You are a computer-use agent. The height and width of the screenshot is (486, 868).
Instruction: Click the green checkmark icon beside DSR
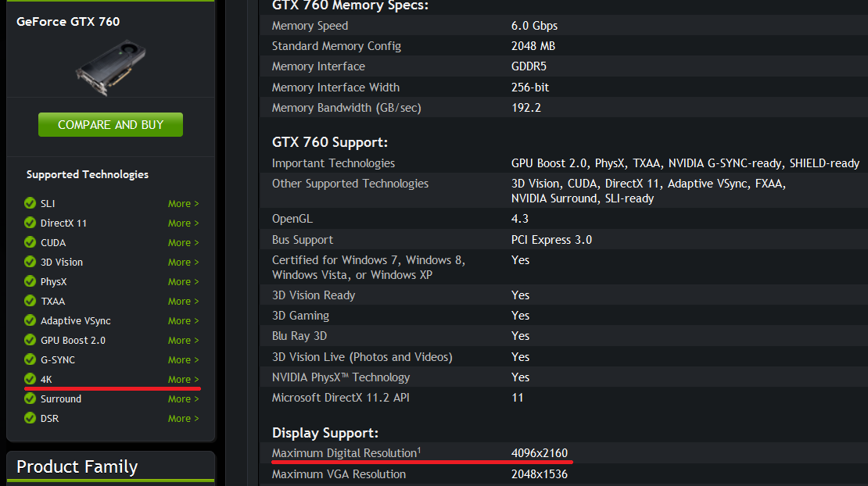30,418
